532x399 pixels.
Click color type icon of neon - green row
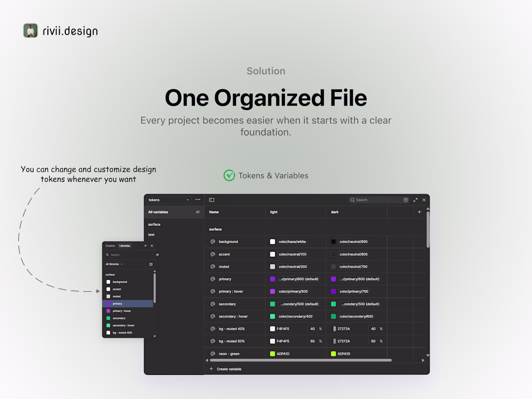coord(213,354)
